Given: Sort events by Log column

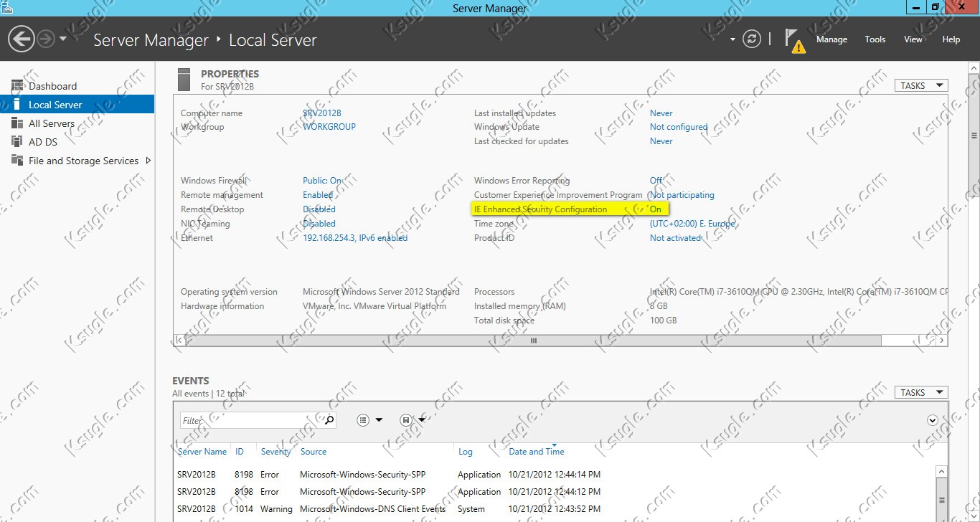Looking at the screenshot, I should pyautogui.click(x=466, y=452).
